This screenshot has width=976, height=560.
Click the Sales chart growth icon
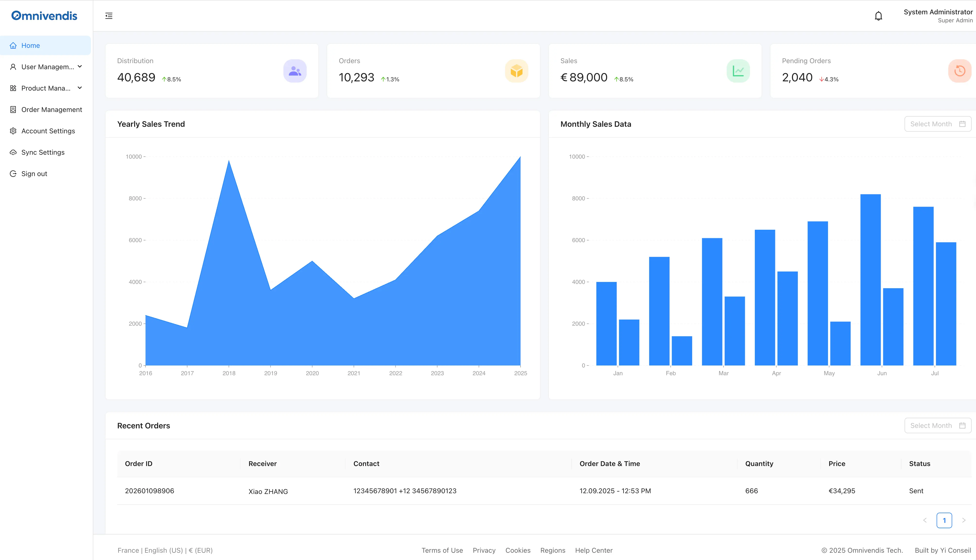click(738, 71)
